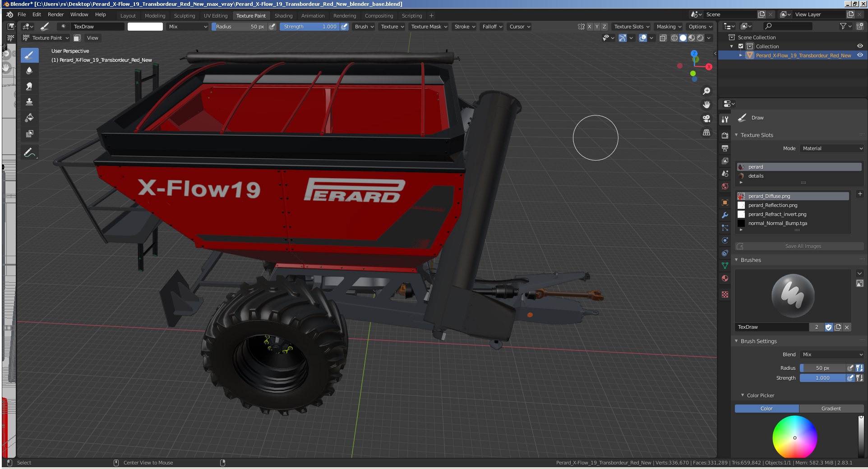Open the Mode Material dropdown
Viewport: 868px width, 469px height.
pyautogui.click(x=832, y=148)
